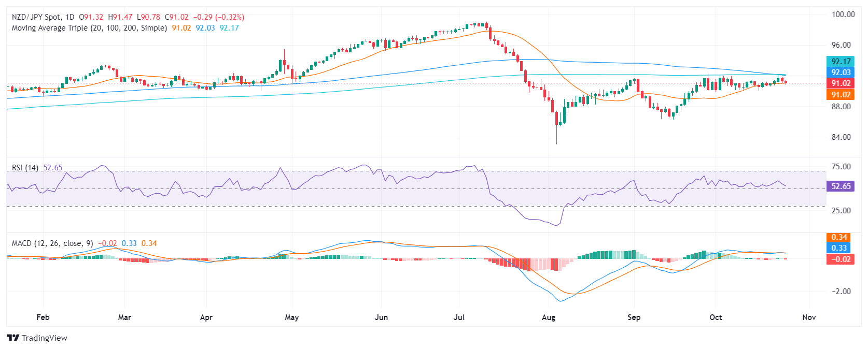Screen dimensions: 868x349
Task: Select the RSI (14) indicator label
Action: pyautogui.click(x=25, y=168)
